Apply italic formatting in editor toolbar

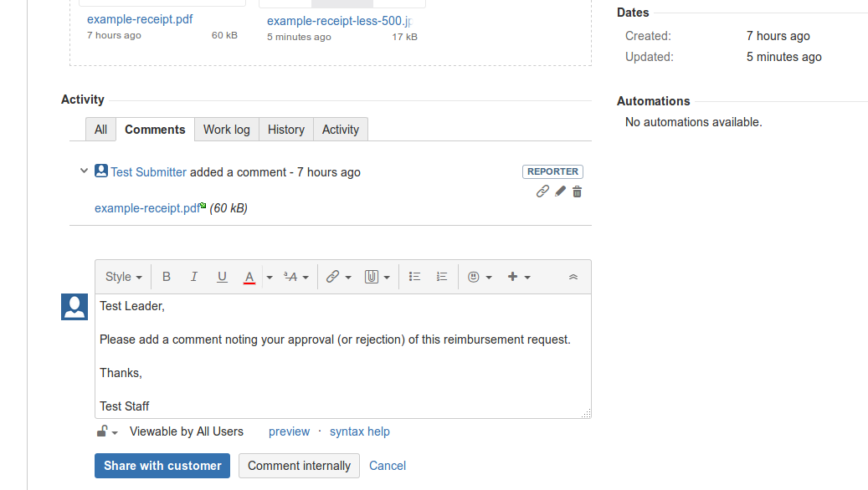coord(194,277)
